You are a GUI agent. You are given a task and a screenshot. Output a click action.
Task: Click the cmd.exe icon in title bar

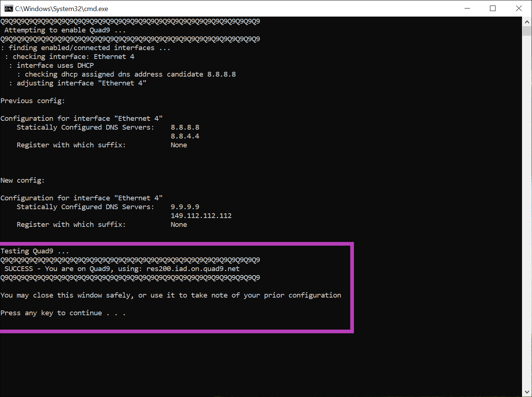click(x=9, y=8)
